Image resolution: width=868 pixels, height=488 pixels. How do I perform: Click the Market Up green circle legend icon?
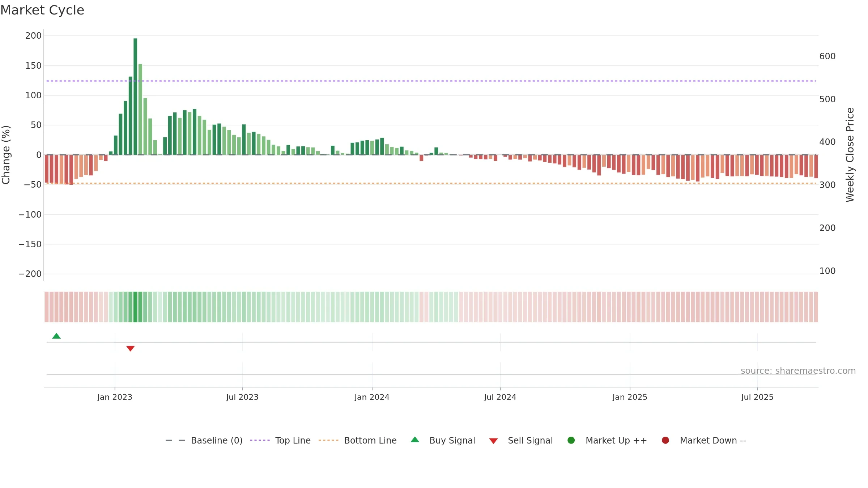(571, 440)
